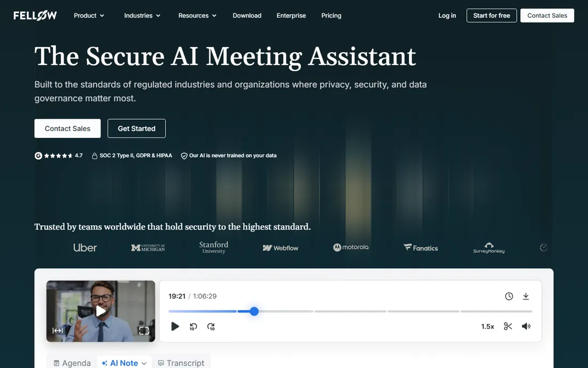588x368 pixels.
Task: Toggle the video width expand icon
Action: (57, 331)
